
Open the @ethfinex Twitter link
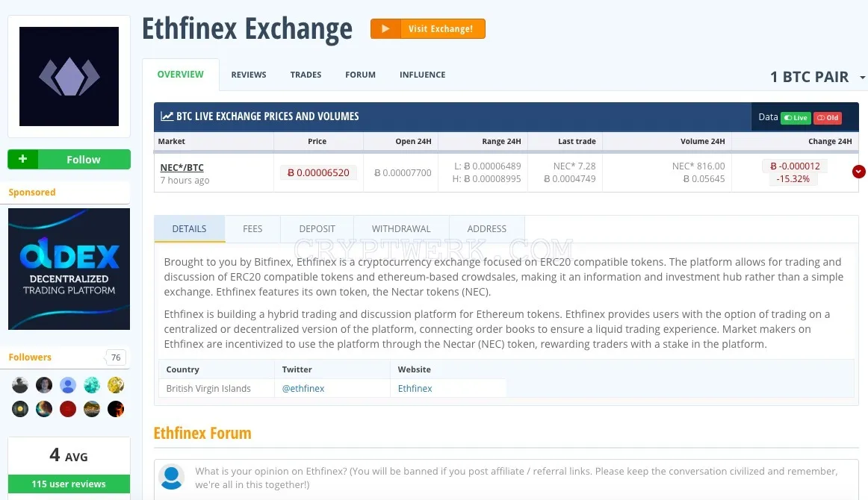pos(303,388)
